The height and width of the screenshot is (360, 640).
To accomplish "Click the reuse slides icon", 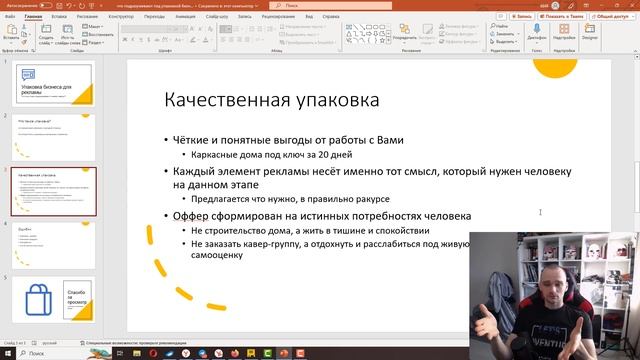I will click(67, 29).
